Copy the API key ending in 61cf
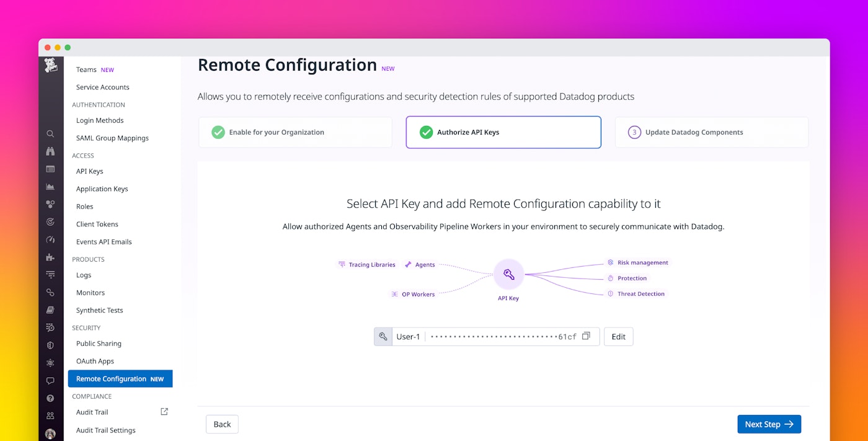Viewport: 868px width, 441px height. pos(587,336)
